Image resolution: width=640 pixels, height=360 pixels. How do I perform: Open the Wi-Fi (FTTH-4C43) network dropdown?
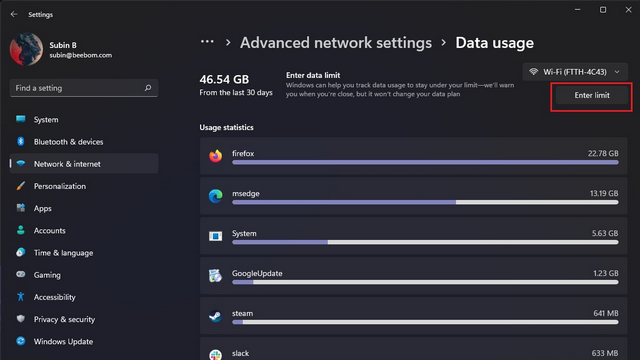coord(575,72)
